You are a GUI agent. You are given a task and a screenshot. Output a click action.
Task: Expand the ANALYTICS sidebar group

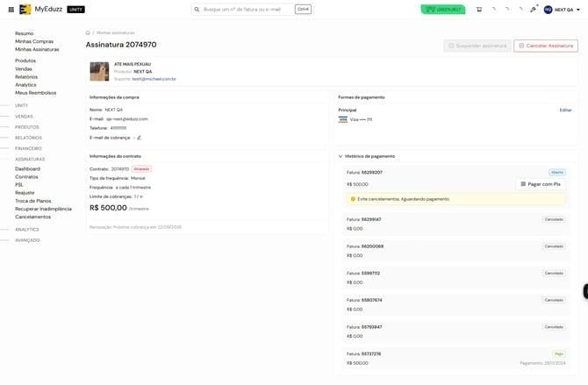27,230
